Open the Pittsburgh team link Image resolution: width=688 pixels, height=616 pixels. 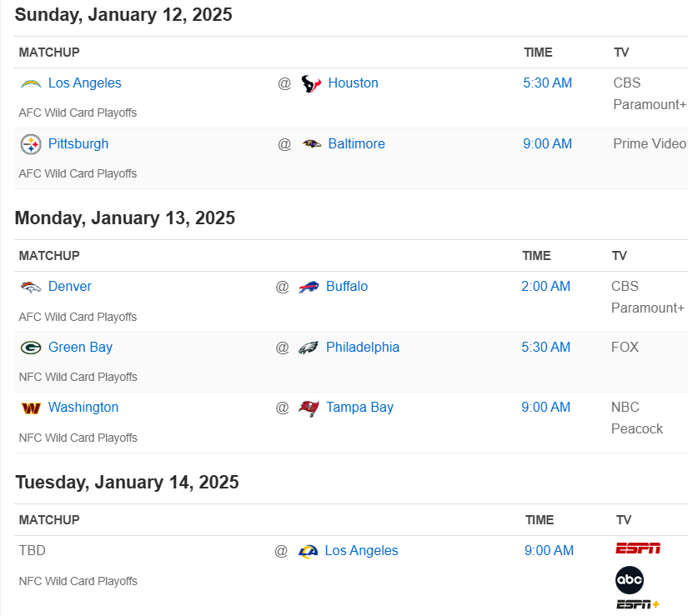[x=78, y=144]
